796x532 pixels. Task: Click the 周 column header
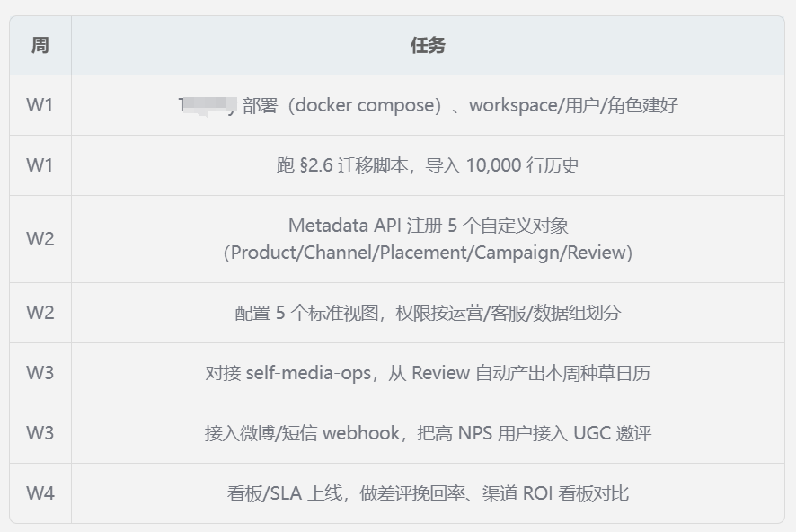point(40,45)
